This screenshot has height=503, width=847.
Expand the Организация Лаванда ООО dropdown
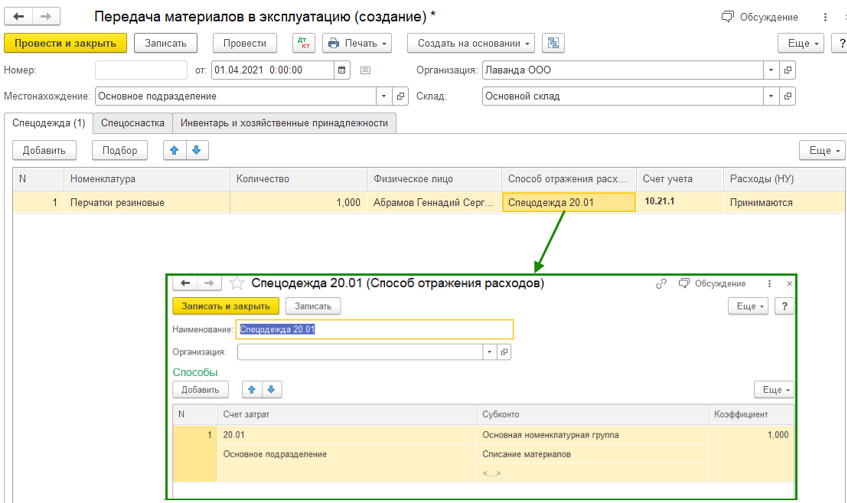pos(771,70)
